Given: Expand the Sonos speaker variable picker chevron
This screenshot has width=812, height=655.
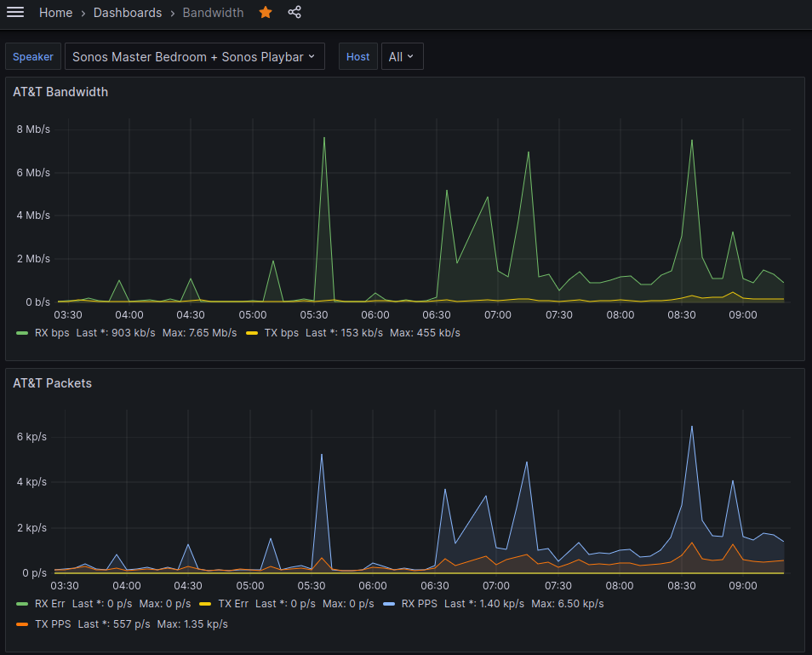Looking at the screenshot, I should [312, 56].
